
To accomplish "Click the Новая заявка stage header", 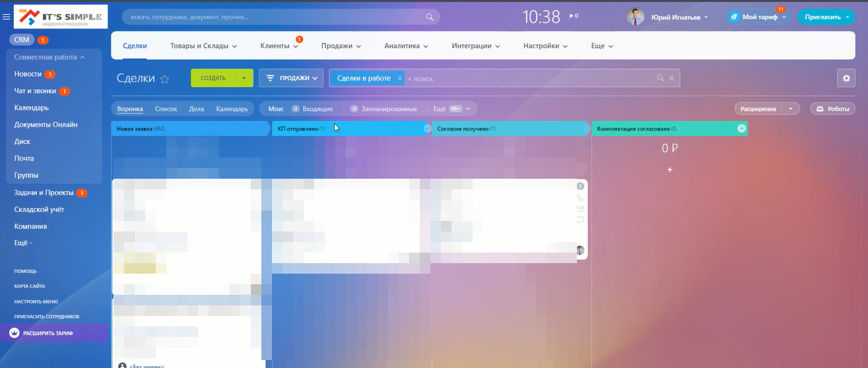I will click(191, 129).
